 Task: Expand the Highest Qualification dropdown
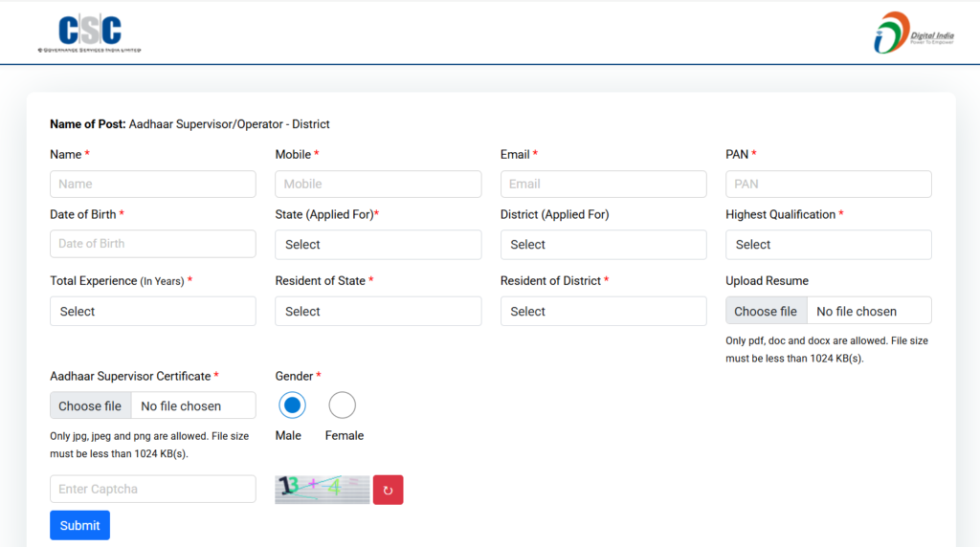pos(828,245)
